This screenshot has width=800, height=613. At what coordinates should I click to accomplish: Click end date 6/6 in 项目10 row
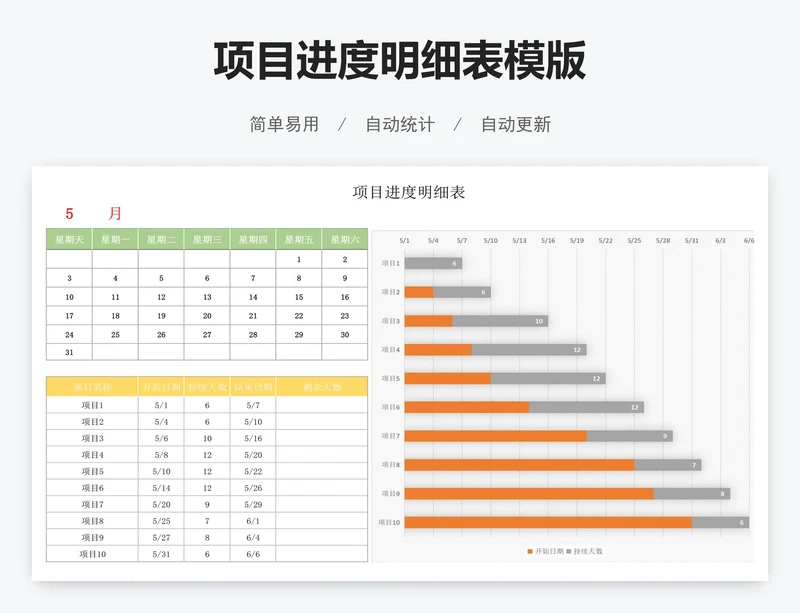coord(253,554)
